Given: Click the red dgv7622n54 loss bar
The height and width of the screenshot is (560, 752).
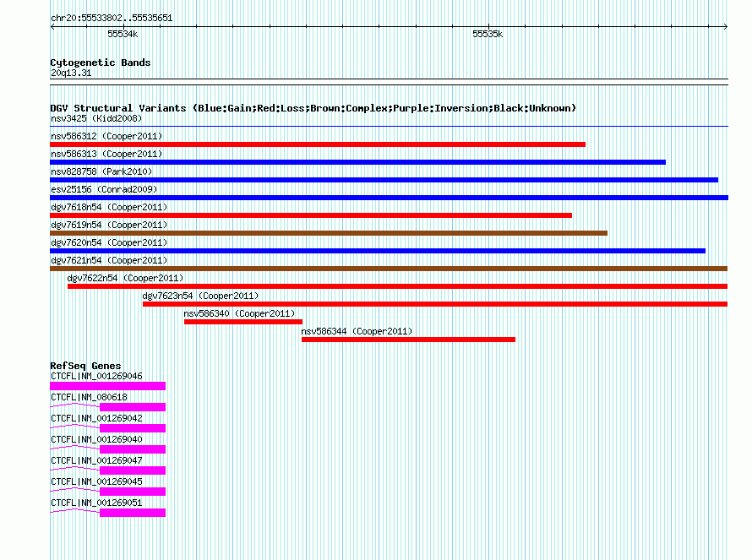Looking at the screenshot, I should 398,286.
